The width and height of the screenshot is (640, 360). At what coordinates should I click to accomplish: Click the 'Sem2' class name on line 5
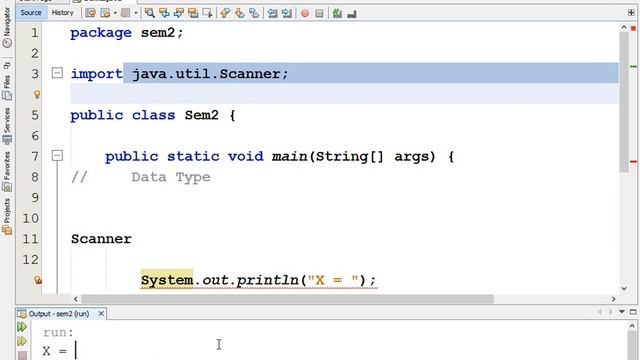(x=202, y=115)
